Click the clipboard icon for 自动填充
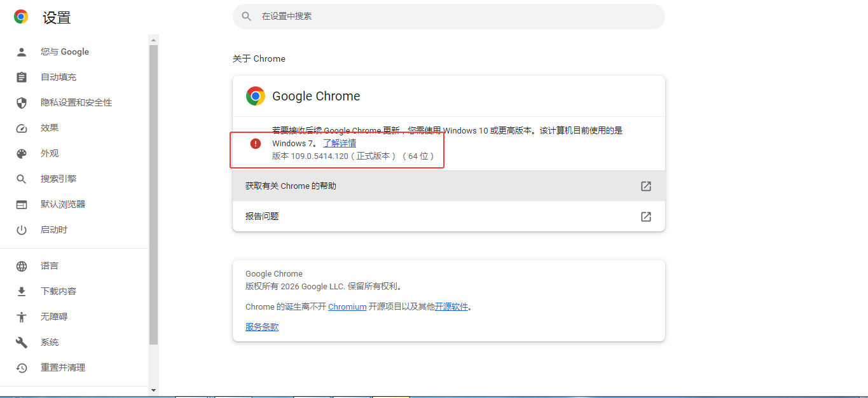Viewport: 868px width, 398px height. point(22,78)
